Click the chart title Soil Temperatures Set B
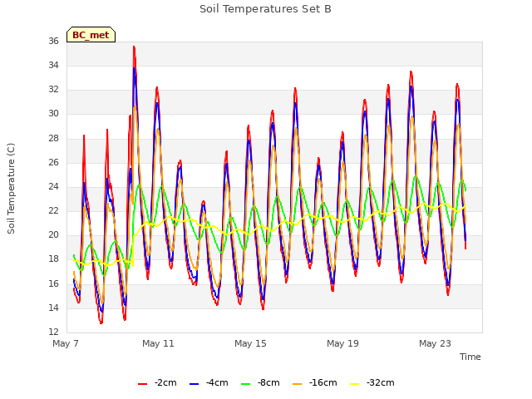The height and width of the screenshot is (399, 532). pos(265,9)
